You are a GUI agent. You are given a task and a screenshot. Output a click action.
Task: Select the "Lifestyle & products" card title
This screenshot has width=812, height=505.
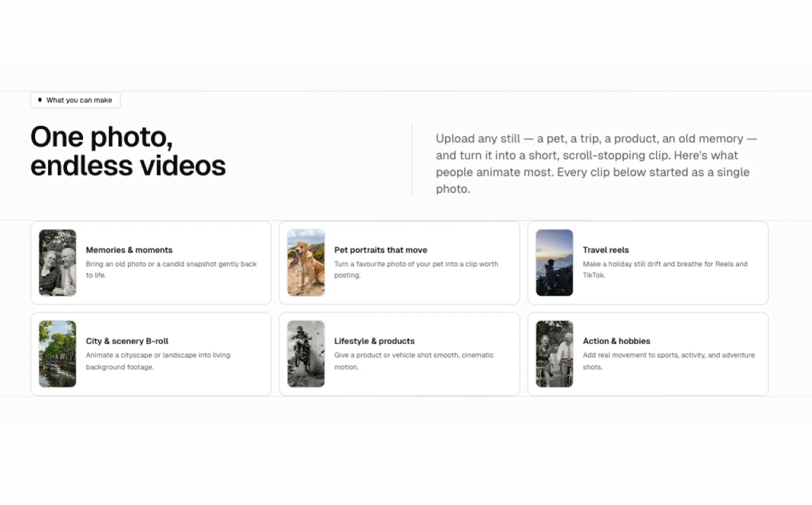point(374,341)
